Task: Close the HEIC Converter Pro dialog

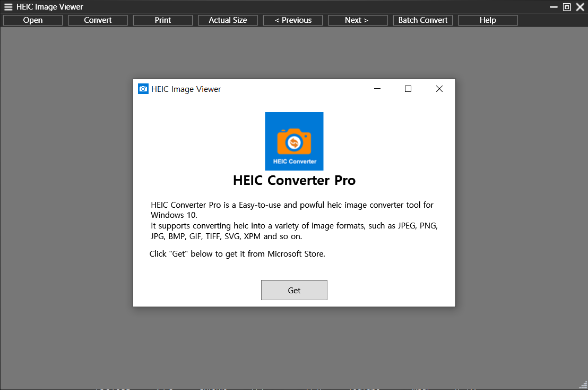Action: click(439, 89)
